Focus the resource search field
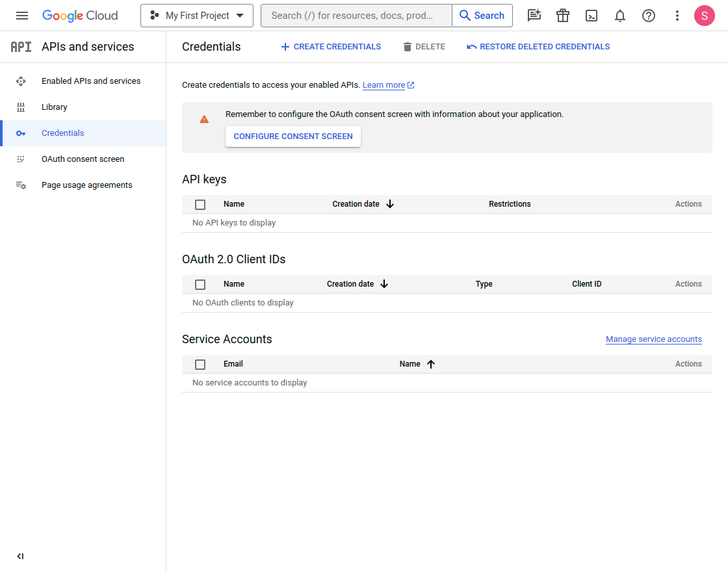Screen dimensions: 728x572 pos(356,16)
